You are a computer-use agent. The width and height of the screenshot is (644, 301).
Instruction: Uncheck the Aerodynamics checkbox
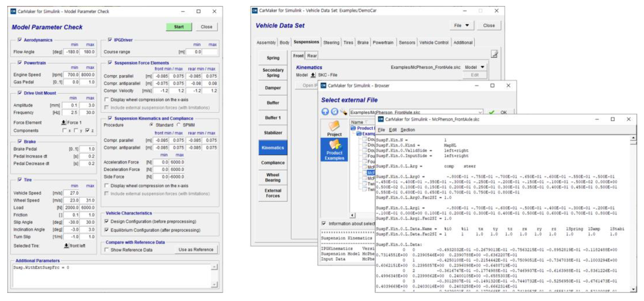coord(20,40)
